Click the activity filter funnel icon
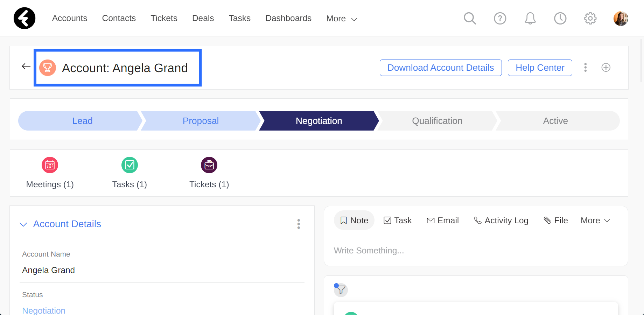 341,290
